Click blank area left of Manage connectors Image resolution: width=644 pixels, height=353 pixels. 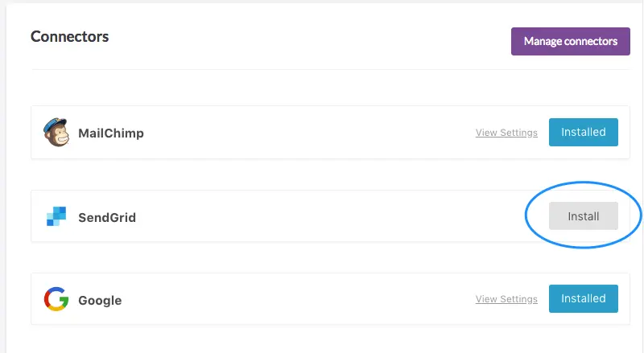(322, 39)
